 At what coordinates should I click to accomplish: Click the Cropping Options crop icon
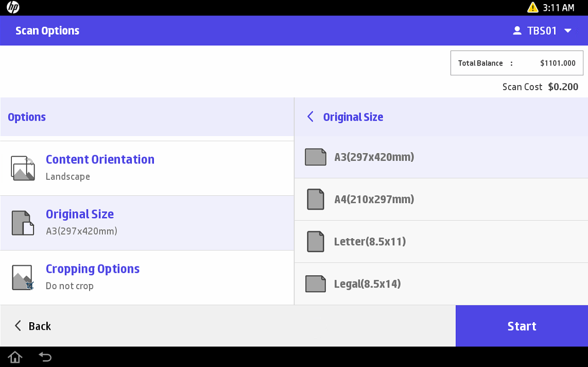click(23, 277)
